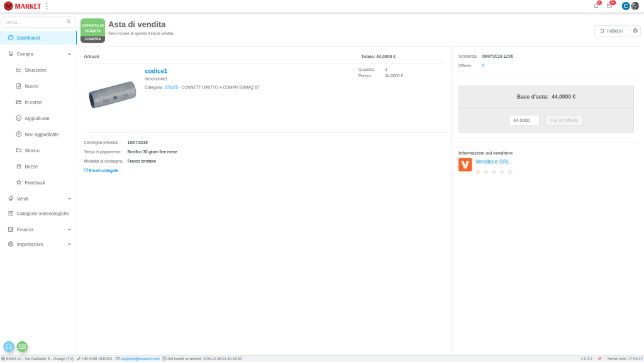This screenshot has height=362, width=644.
Task: Click the search magnifier icon
Action: [69, 21]
